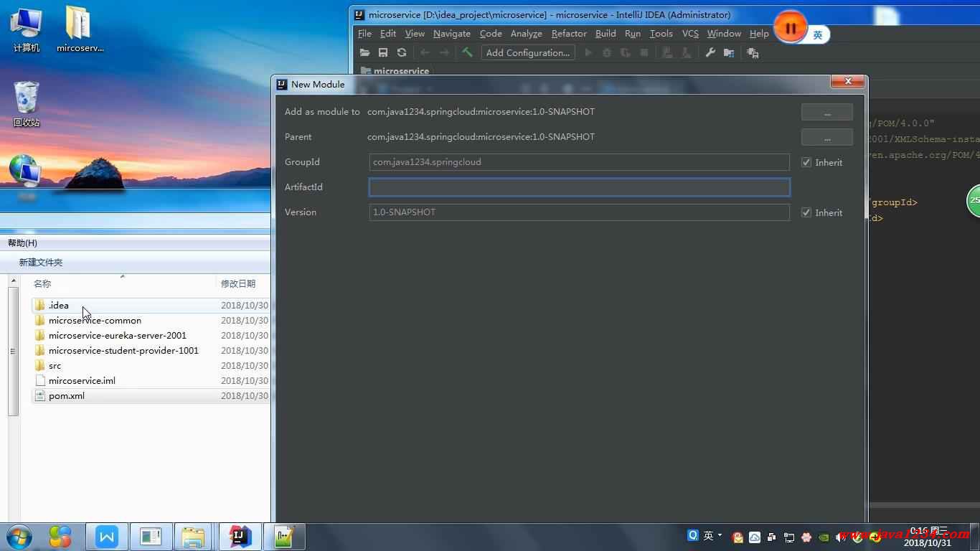The width and height of the screenshot is (980, 551).
Task: Open the Recycle Bin desktop icon
Action: [x=27, y=105]
